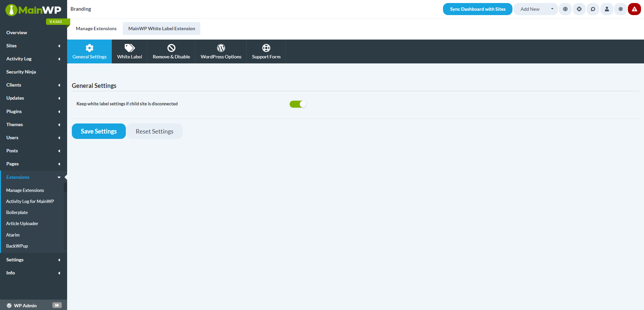This screenshot has width=644, height=310.
Task: Collapse the Extensions menu arrow
Action: [x=59, y=177]
